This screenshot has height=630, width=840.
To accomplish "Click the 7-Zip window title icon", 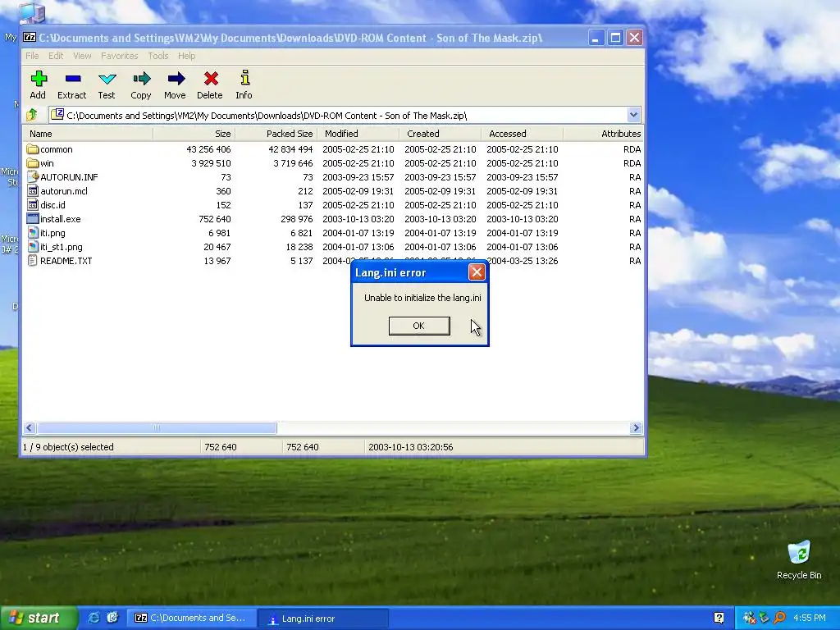I will [30, 38].
